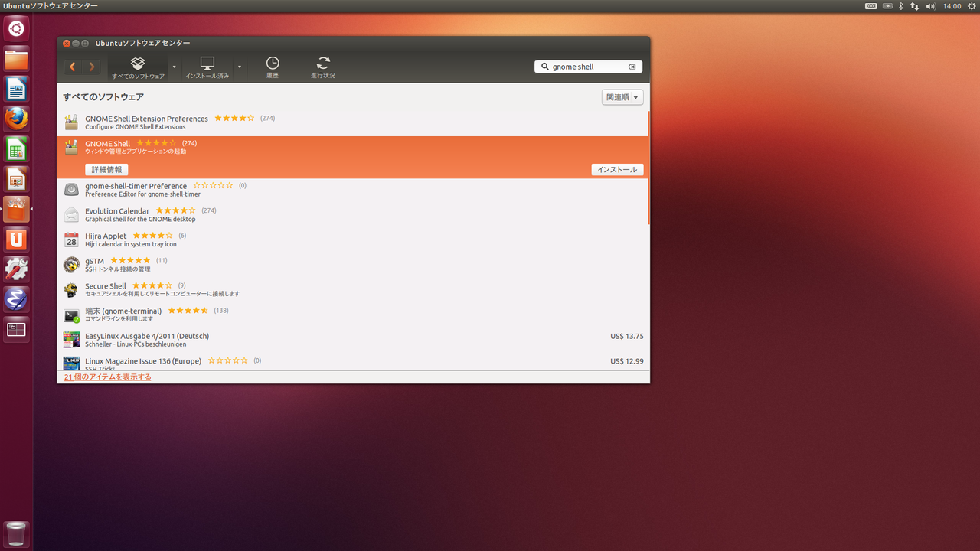The width and height of the screenshot is (980, 551).
Task: Open the session gear menu in the top panel
Action: click(971, 6)
